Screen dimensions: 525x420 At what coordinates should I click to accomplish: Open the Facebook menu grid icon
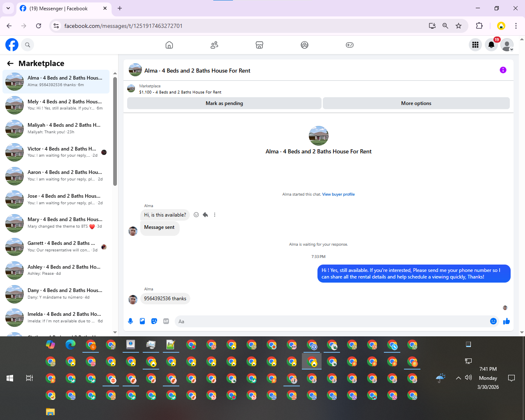(475, 45)
